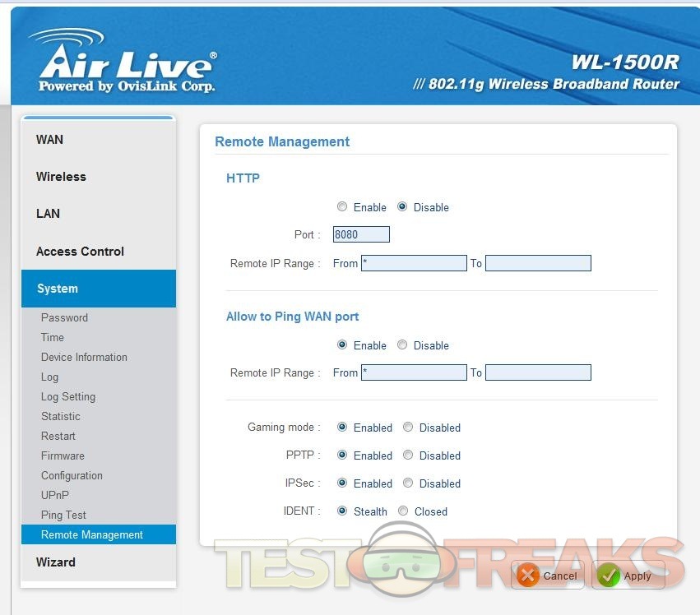The height and width of the screenshot is (615, 700).
Task: Expand the WAN menu section
Action: tap(49, 140)
